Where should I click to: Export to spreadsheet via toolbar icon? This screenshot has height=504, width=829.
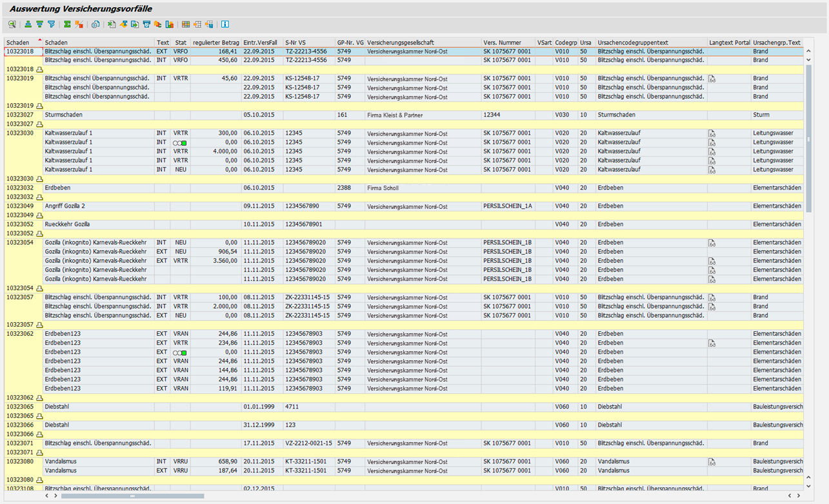click(x=112, y=24)
